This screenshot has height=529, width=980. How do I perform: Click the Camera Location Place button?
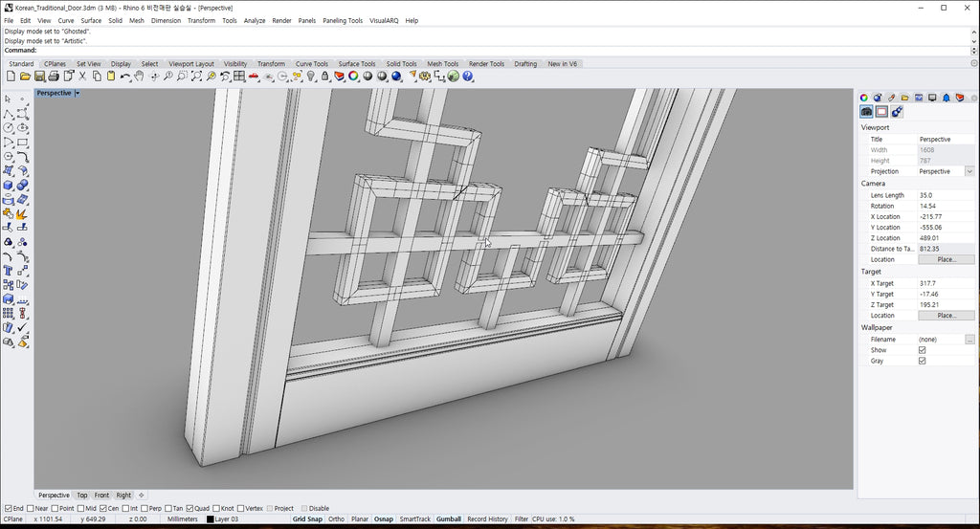coord(946,259)
